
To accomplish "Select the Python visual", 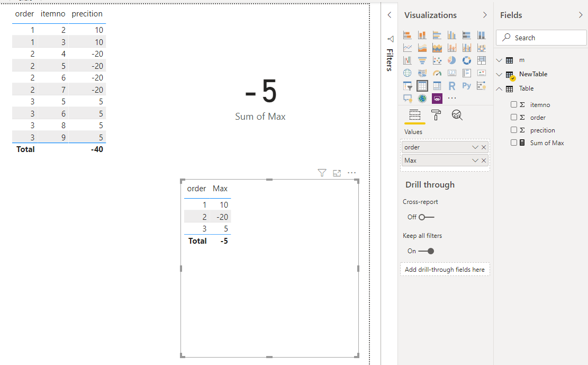I will pos(466,86).
